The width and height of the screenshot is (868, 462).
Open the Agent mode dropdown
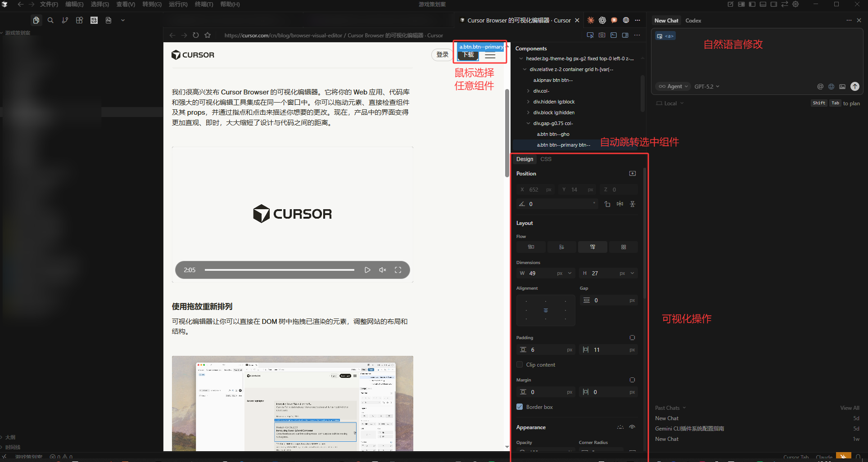click(673, 86)
